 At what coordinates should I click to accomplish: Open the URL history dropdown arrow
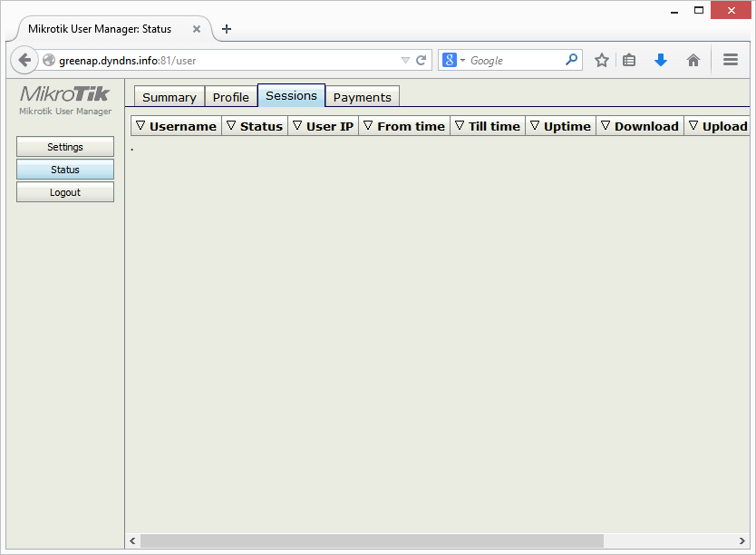pos(405,60)
